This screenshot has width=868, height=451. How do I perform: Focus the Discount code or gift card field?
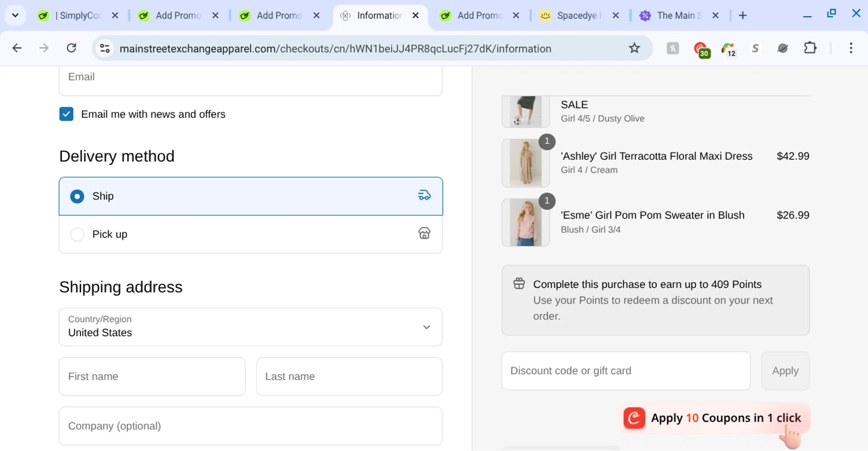tap(626, 371)
